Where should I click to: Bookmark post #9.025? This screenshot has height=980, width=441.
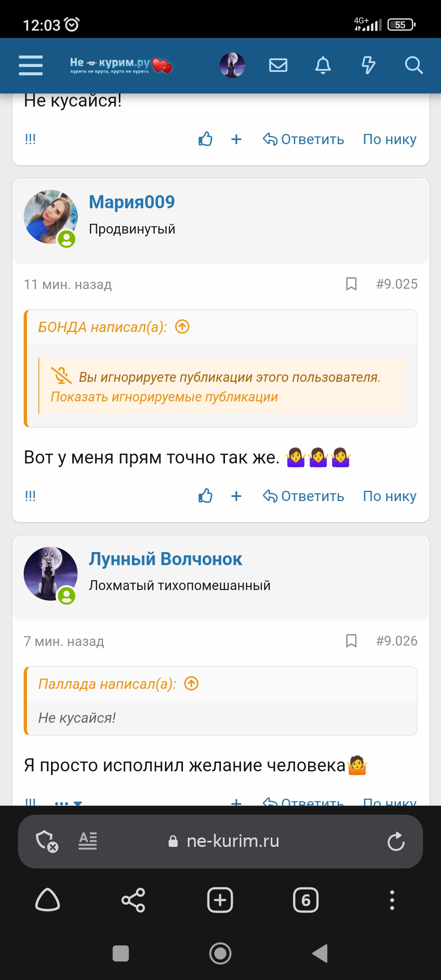tap(351, 284)
